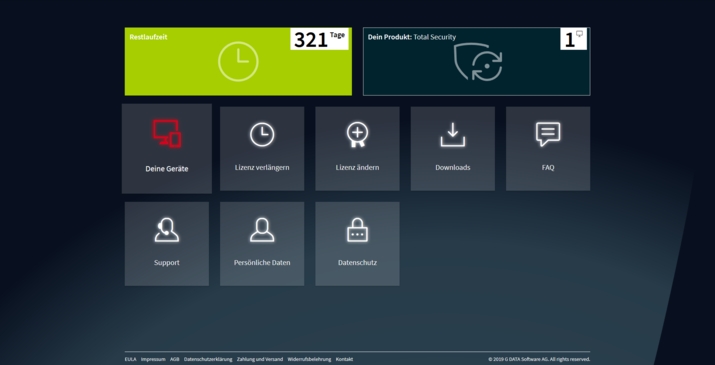Open the Impressum footer link

click(x=153, y=360)
